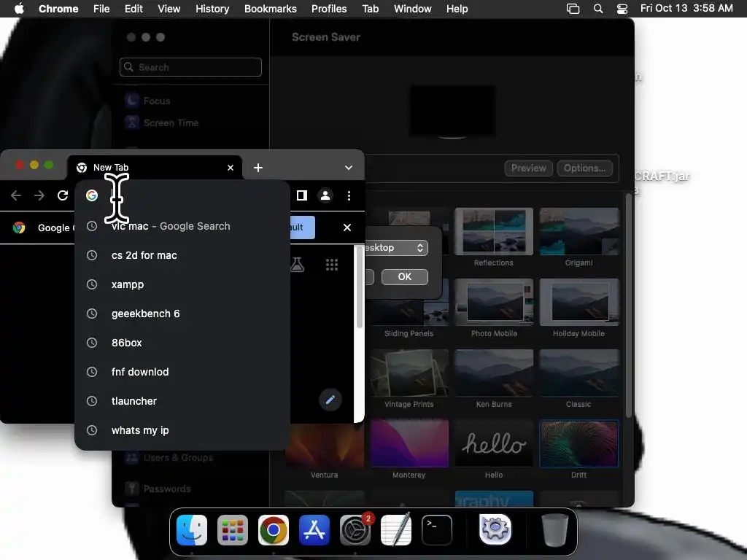Screen dimensions: 747x560
Task: Open the Chrome profile avatar icon
Action: (x=325, y=195)
